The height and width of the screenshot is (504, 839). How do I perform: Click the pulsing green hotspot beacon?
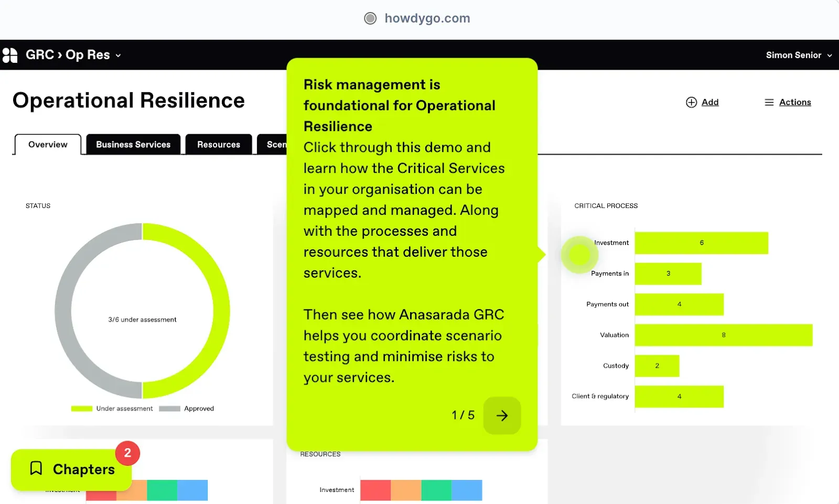pyautogui.click(x=579, y=255)
